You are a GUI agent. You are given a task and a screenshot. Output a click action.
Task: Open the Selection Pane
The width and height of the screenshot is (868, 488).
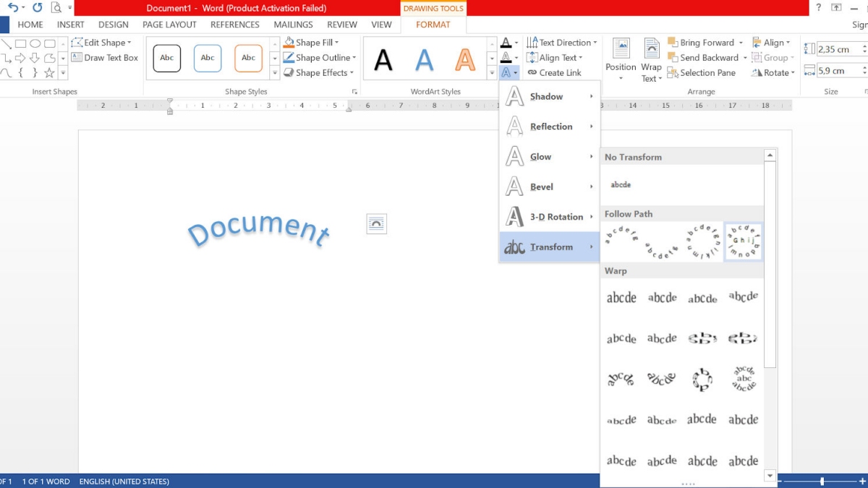click(x=702, y=73)
